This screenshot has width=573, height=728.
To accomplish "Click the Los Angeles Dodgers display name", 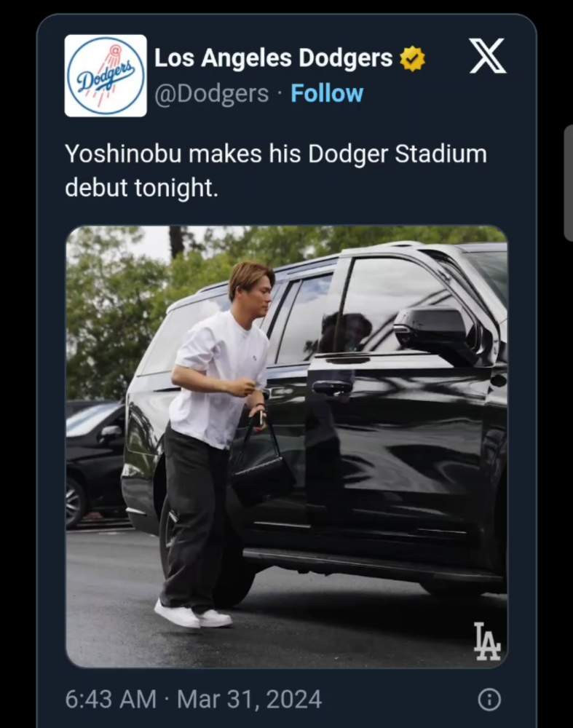I will pyautogui.click(x=273, y=58).
